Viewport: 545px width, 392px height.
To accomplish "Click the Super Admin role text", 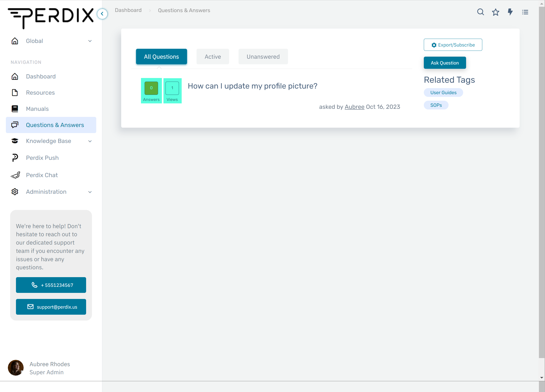I will click(47, 372).
